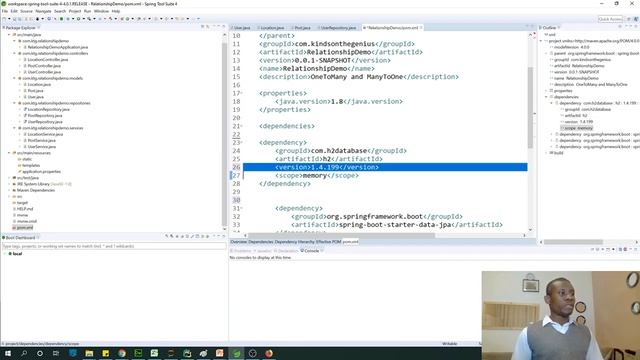Viewport: 640px width, 360px height.
Task: Switch to User.java editor tab
Action: pyautogui.click(x=241, y=28)
